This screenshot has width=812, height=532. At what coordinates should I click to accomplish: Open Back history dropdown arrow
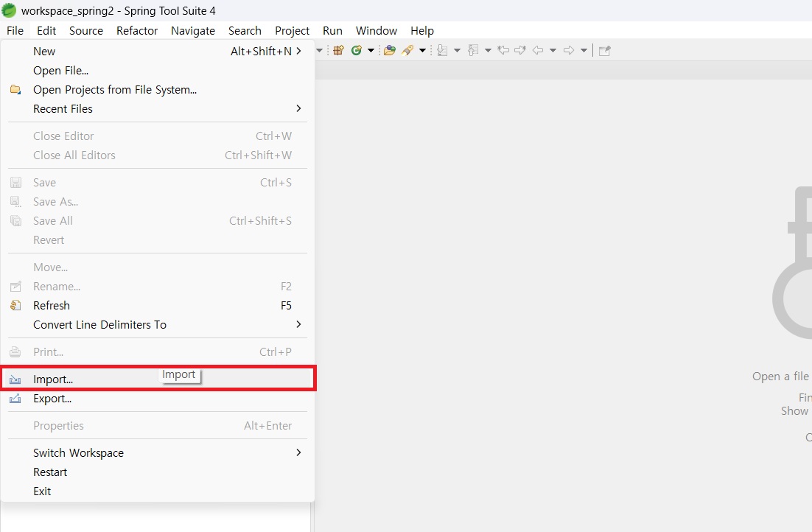coord(553,50)
